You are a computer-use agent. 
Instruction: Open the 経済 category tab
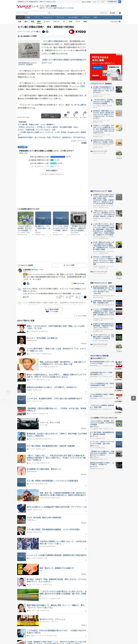39,21
